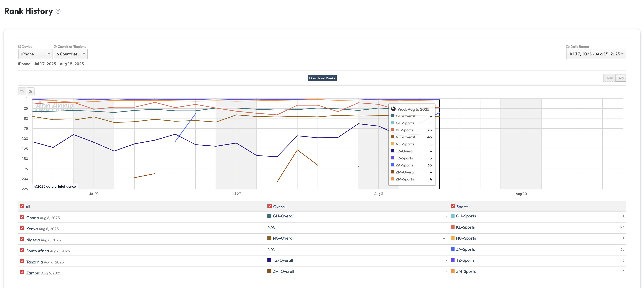Click the device icon beside Device label
Image resolution: width=644 pixels, height=288 pixels.
coord(20,47)
